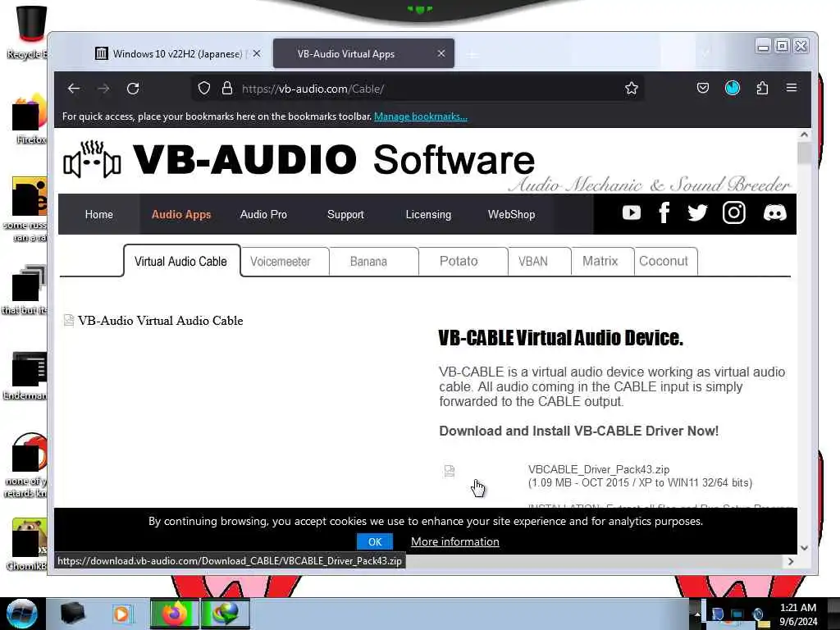Select the Matrix tab
Screen dimensions: 840x630
[602, 262]
